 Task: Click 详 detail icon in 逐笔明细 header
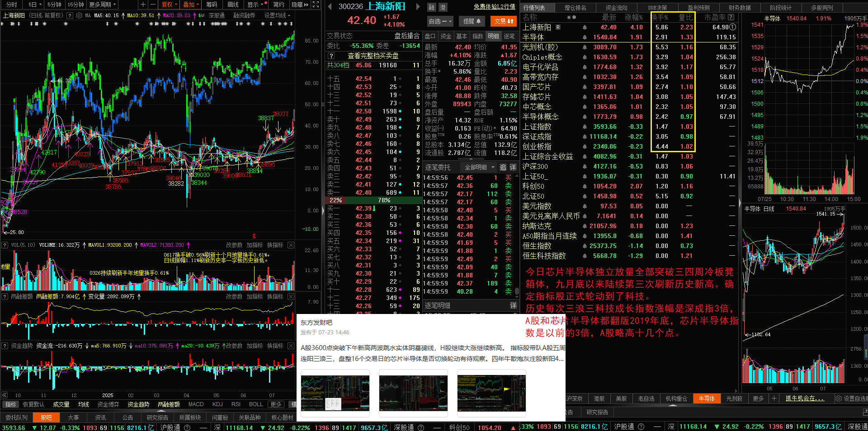(x=513, y=306)
